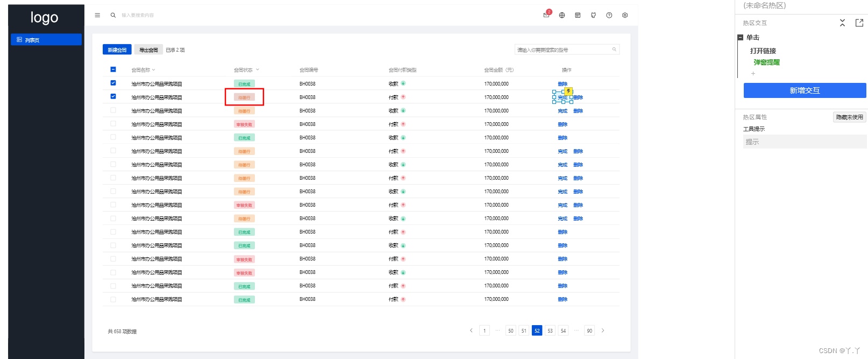
Task: Click the cat-shaped GitHub icon
Action: [x=593, y=15]
